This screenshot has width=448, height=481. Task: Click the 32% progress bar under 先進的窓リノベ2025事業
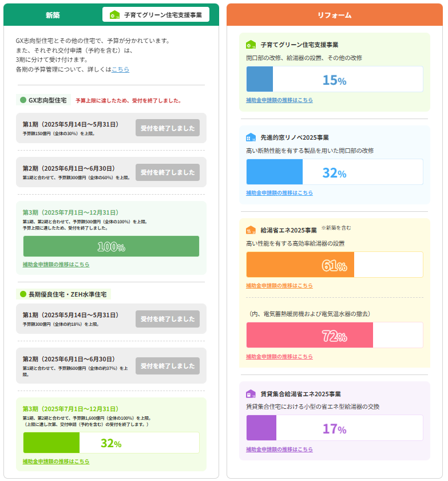(334, 172)
